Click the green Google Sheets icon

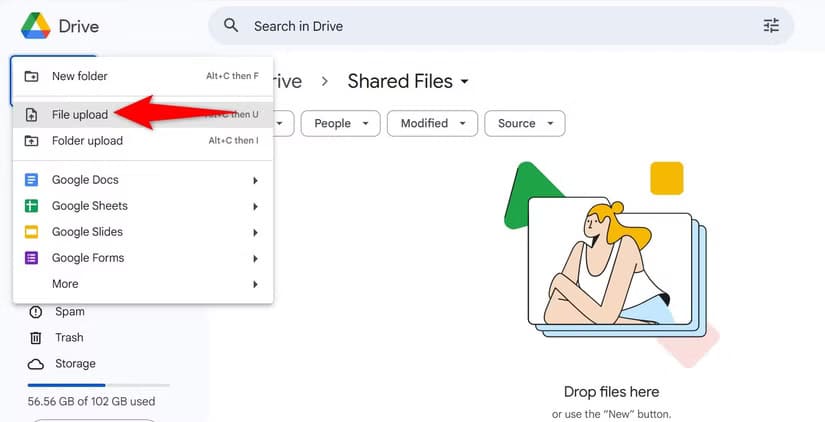click(x=32, y=206)
